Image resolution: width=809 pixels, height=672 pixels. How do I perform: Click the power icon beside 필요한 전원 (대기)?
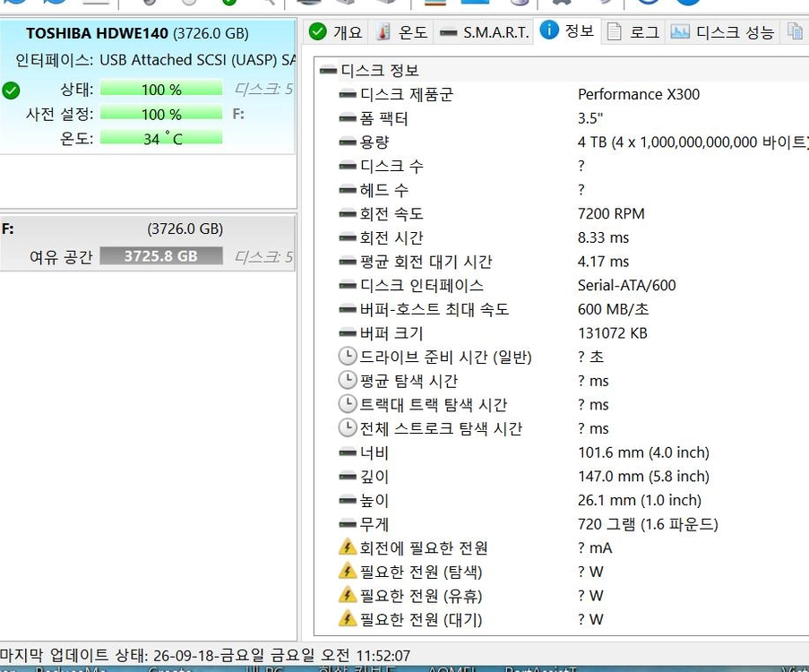[348, 618]
